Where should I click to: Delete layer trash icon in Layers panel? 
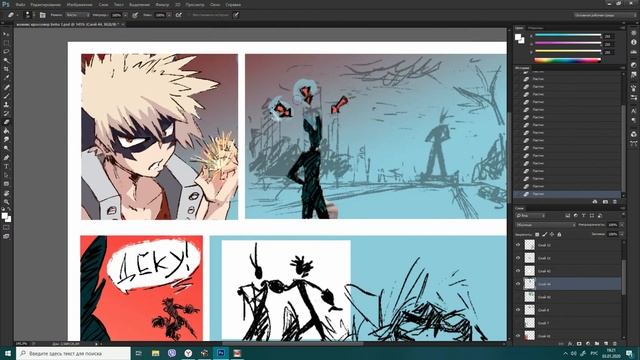click(615, 344)
